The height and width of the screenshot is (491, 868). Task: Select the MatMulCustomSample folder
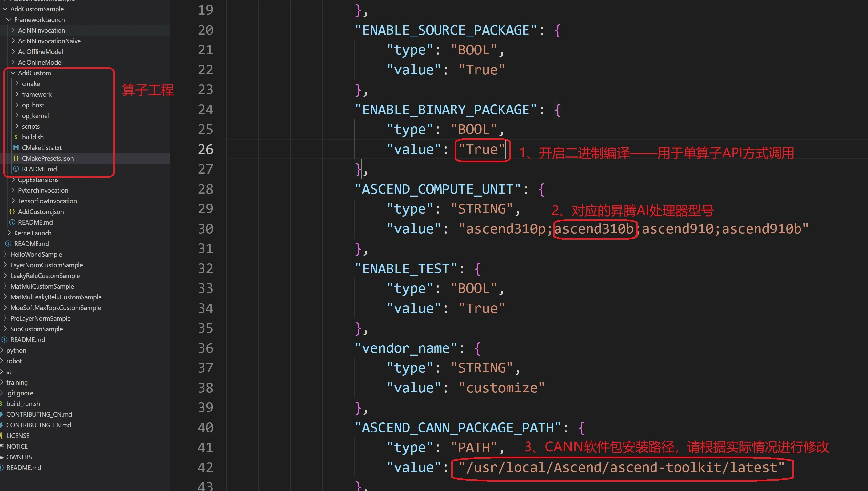point(42,286)
